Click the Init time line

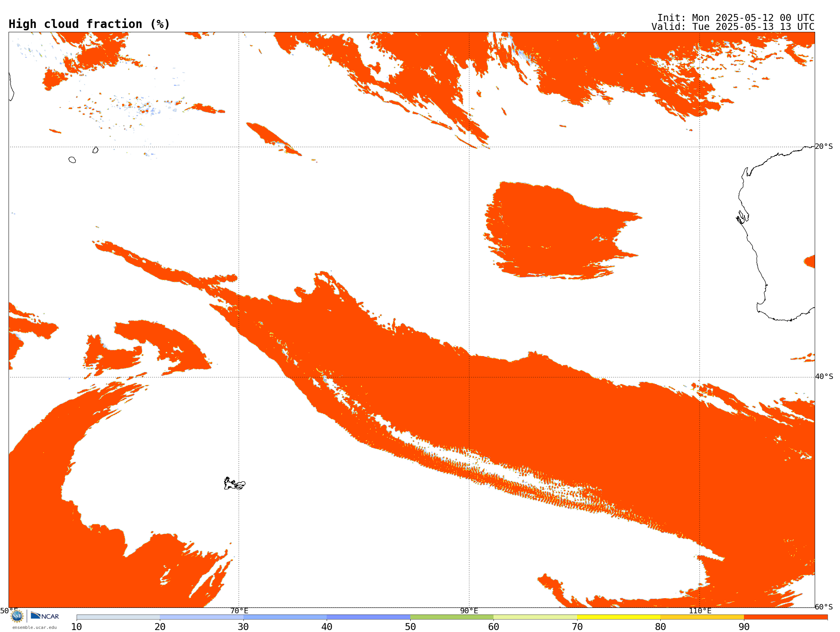[736, 18]
